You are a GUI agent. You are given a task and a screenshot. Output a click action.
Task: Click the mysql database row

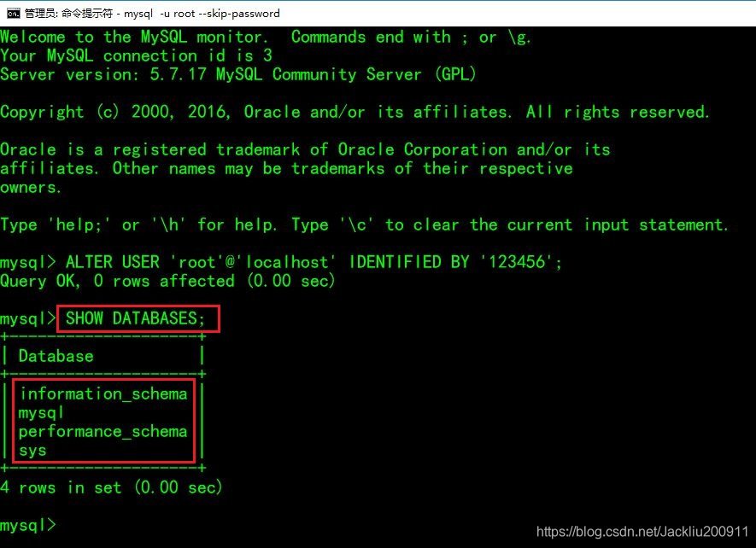[x=41, y=413]
